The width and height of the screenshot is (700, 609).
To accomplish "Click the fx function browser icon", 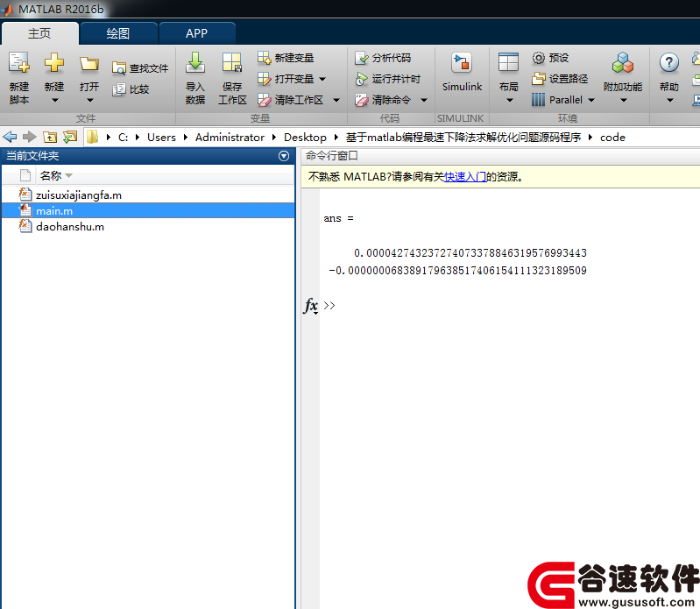I will point(311,306).
